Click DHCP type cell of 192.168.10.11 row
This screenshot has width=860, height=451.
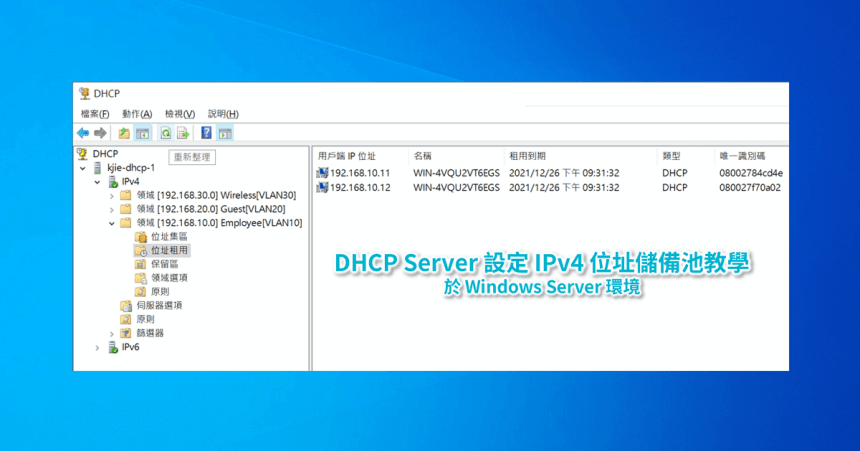coord(675,173)
